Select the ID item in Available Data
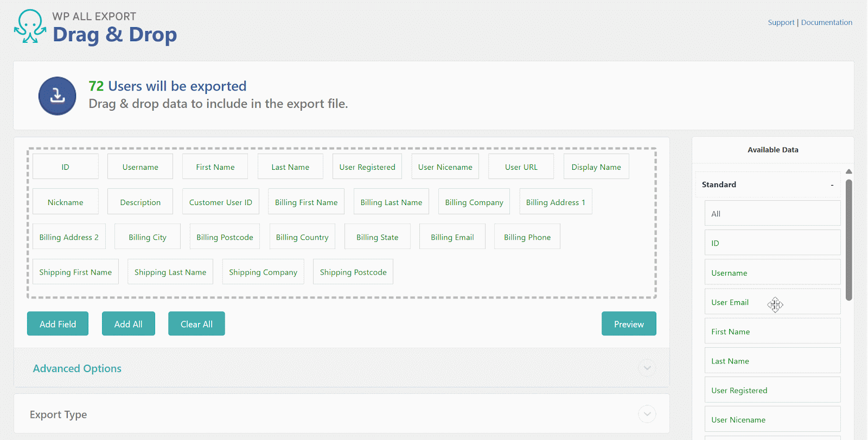This screenshot has height=440, width=868. [773, 243]
